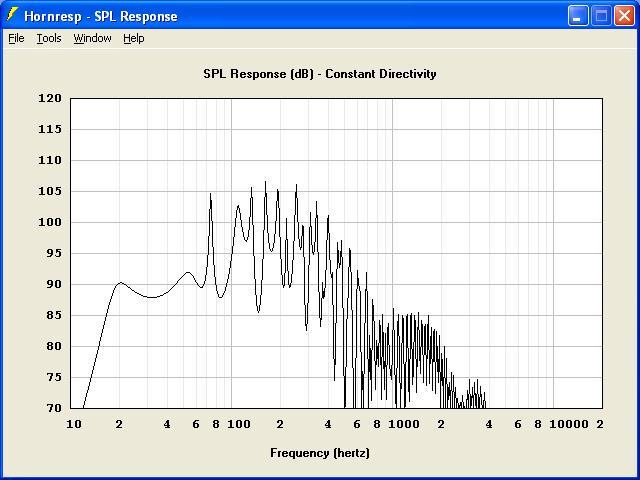Open the Tools menu
Viewport: 640px width, 480px height.
[x=49, y=38]
